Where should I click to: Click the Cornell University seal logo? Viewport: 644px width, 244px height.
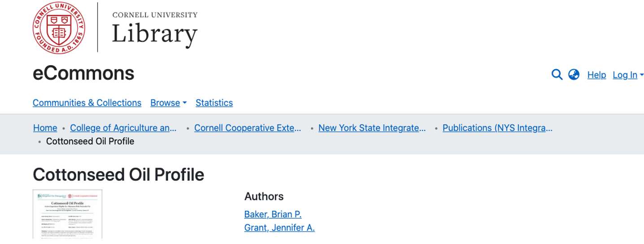59,28
